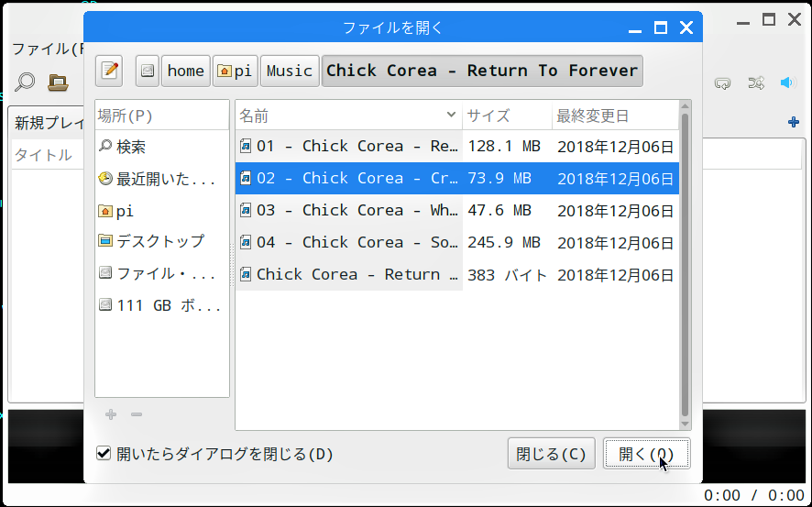This screenshot has height=507, width=812.
Task: Toggle repeat icon in the player window
Action: 722,83
